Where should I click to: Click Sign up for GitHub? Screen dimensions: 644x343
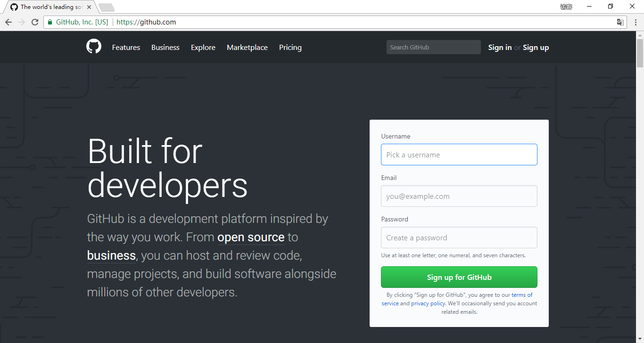click(459, 277)
